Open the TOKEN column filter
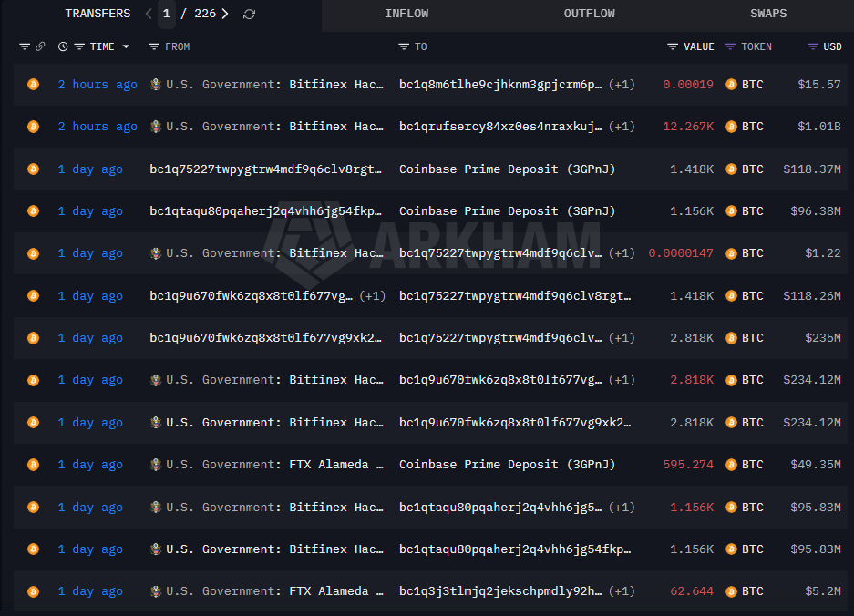 coord(730,46)
